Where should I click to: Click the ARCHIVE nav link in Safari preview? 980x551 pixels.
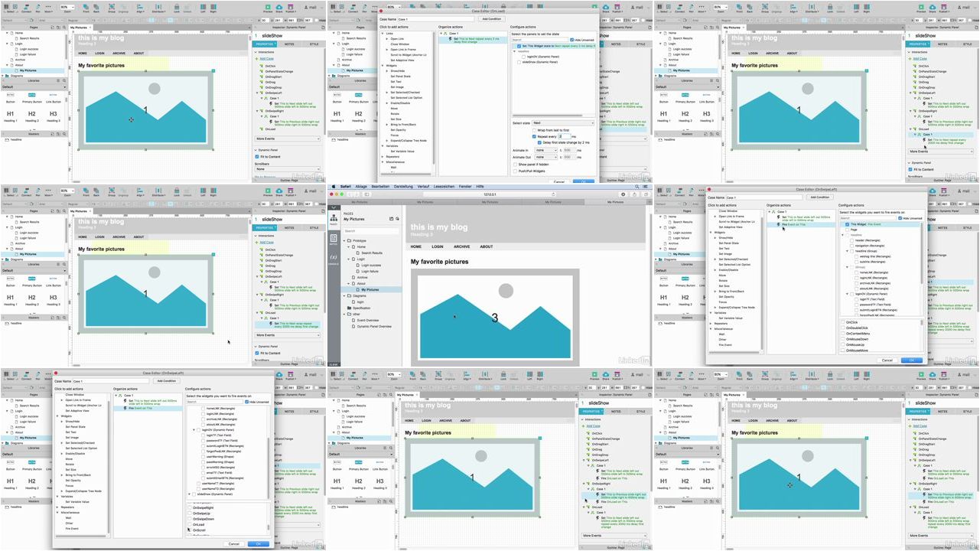click(x=462, y=246)
